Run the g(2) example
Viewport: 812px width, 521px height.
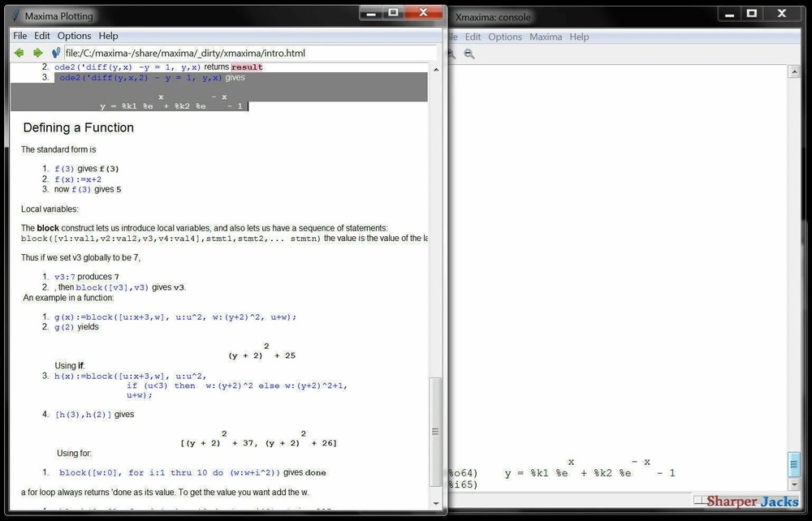click(65, 327)
